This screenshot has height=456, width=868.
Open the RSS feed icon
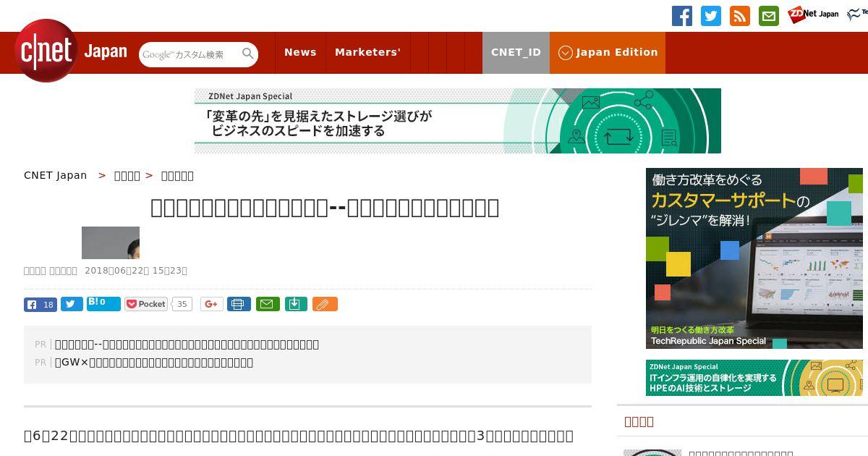pyautogui.click(x=740, y=16)
